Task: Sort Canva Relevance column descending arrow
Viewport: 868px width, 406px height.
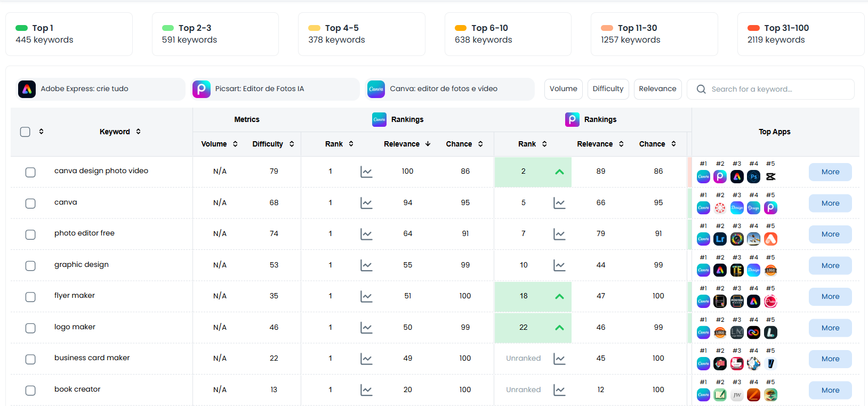Action: [x=428, y=144]
